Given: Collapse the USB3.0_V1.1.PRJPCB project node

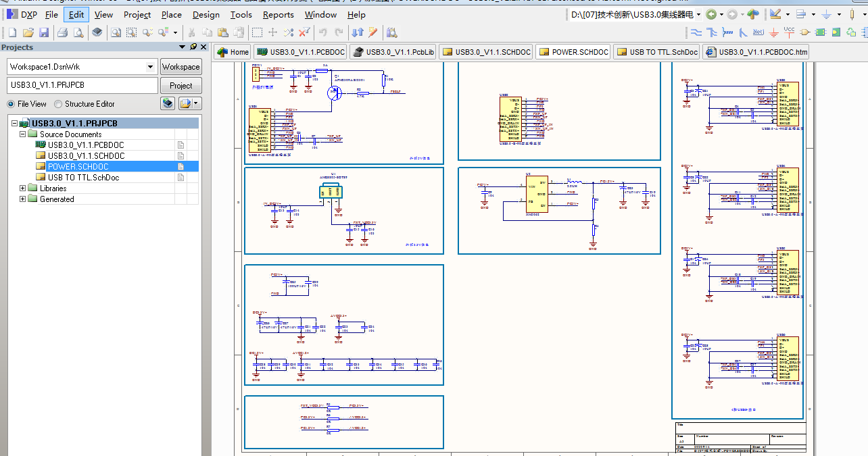Looking at the screenshot, I should [15, 124].
